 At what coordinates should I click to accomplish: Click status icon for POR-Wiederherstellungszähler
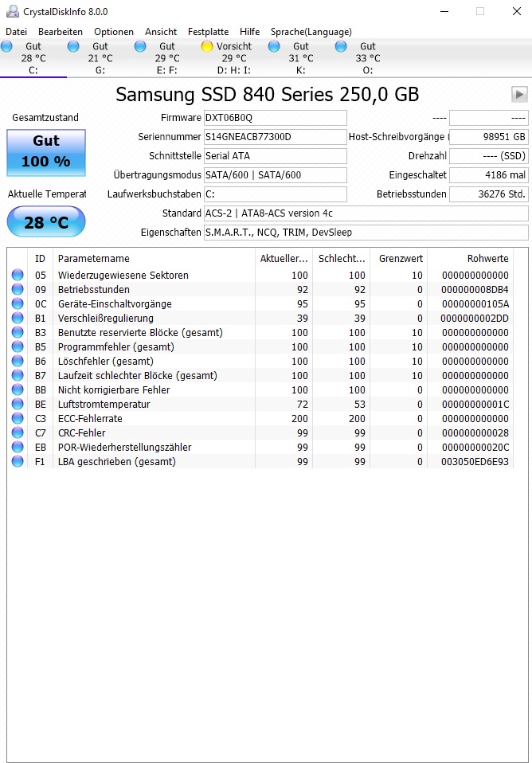coord(18,447)
